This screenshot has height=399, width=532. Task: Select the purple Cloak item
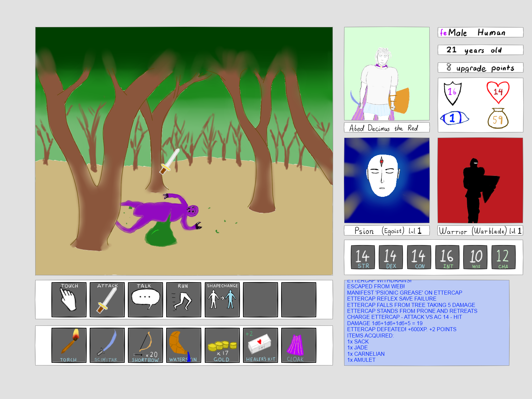[x=299, y=345]
